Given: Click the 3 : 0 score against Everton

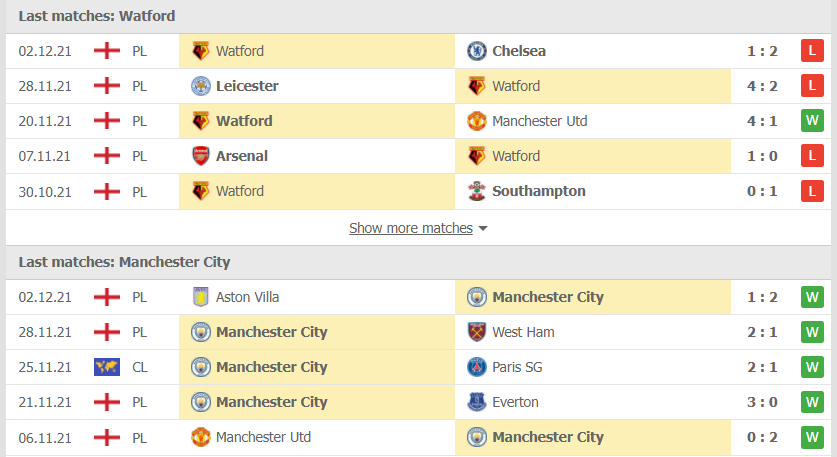Looking at the screenshot, I should [762, 402].
